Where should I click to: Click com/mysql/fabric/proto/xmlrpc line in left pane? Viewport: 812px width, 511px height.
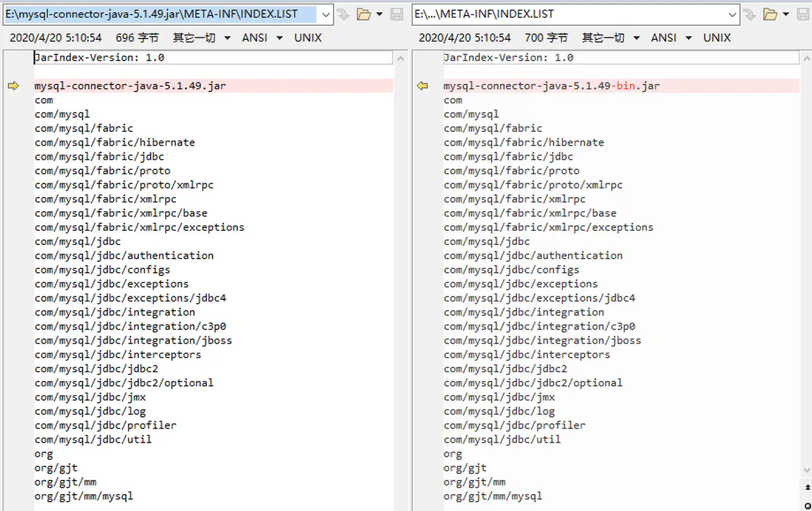pyautogui.click(x=124, y=185)
